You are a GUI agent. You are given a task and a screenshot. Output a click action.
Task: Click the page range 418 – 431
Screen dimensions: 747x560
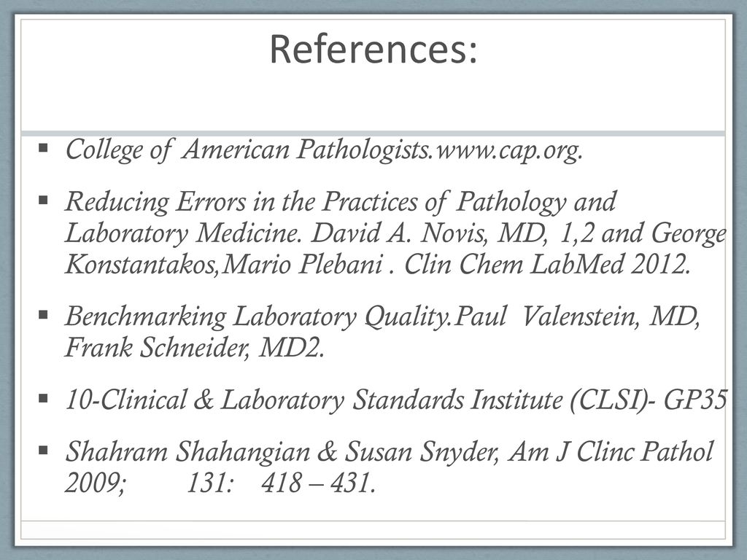tap(318, 483)
